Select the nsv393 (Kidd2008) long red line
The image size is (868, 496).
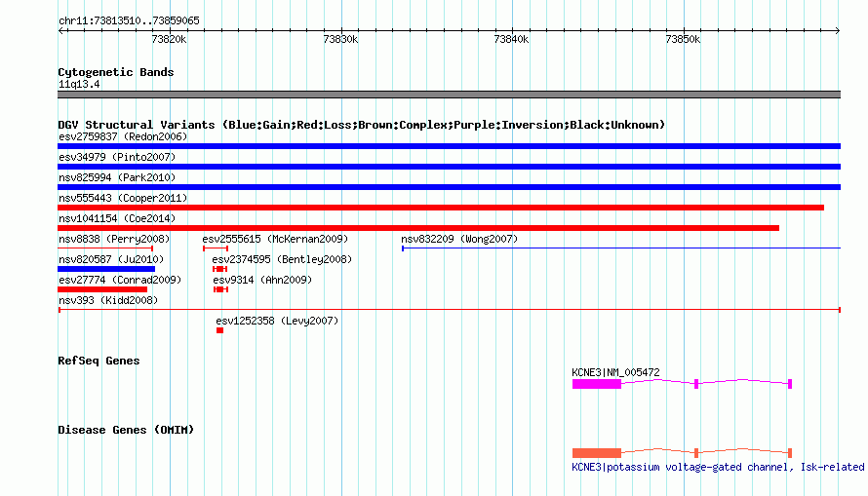[x=450, y=310]
